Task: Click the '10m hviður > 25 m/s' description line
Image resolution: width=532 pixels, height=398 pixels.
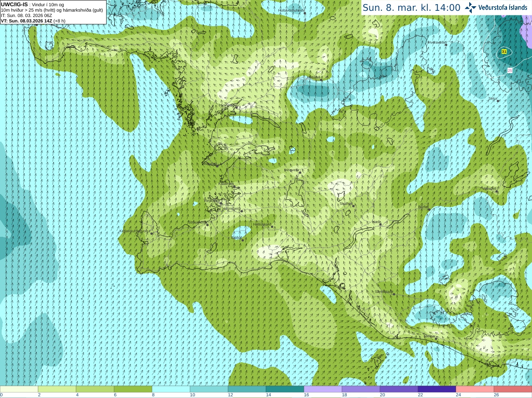Action: [52, 10]
